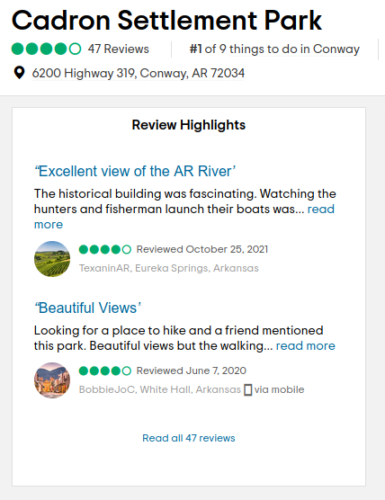Screen dimensions: 385x500
Task: Click the map pin location icon
Action: click(x=19, y=73)
